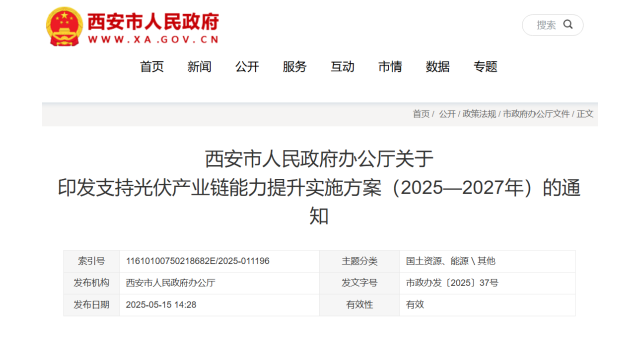Select the 国土资源、能源\其他 value
The image size is (640, 360).
tap(450, 261)
